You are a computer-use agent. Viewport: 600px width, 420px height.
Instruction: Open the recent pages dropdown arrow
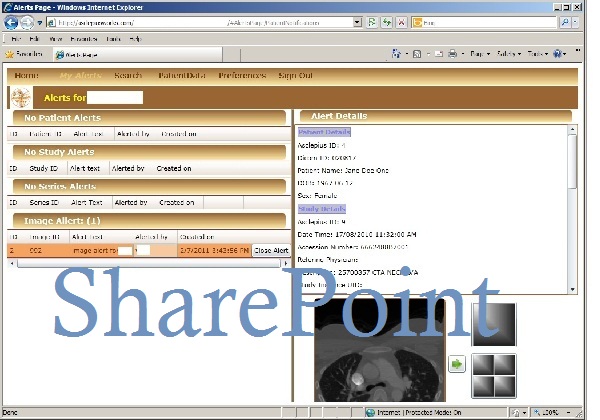point(39,23)
